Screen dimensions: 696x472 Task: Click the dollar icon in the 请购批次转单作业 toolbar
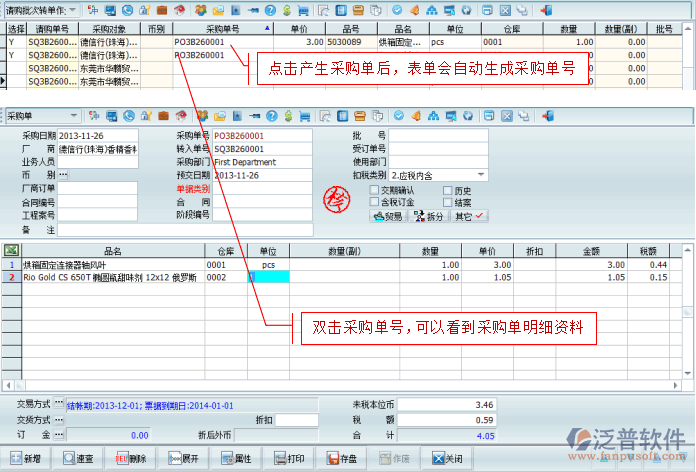[x=287, y=10]
